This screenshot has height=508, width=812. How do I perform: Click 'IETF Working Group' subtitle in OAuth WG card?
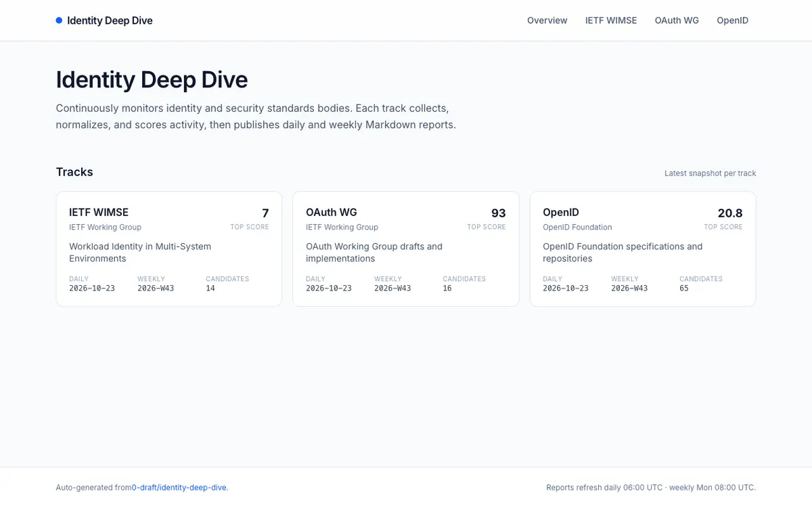point(342,227)
